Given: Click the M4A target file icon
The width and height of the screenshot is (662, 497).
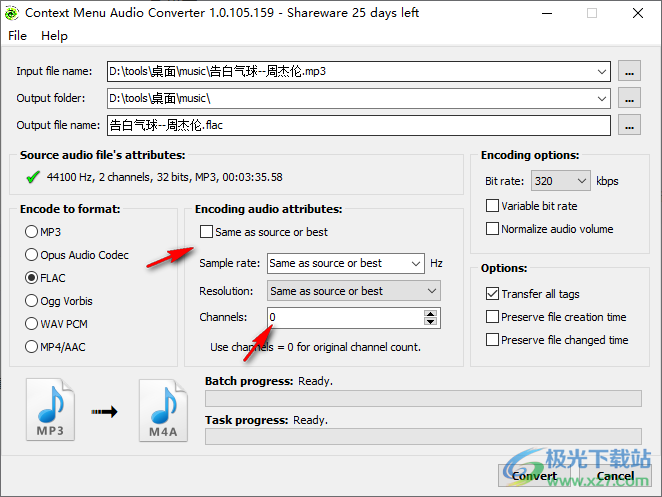Looking at the screenshot, I should (x=163, y=410).
